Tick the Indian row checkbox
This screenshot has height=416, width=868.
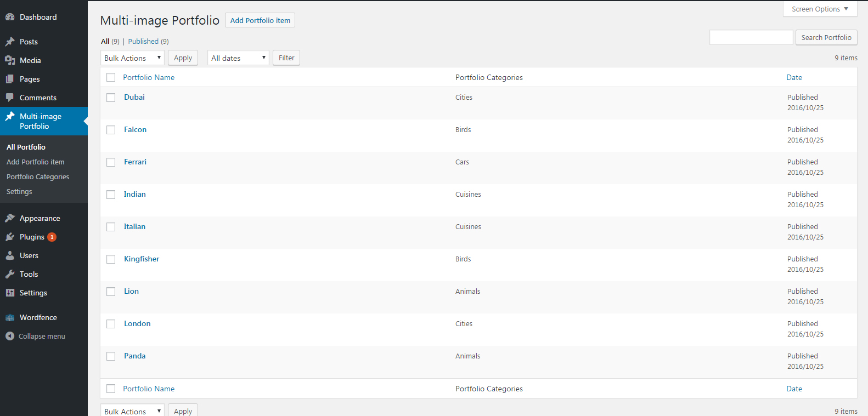[111, 195]
